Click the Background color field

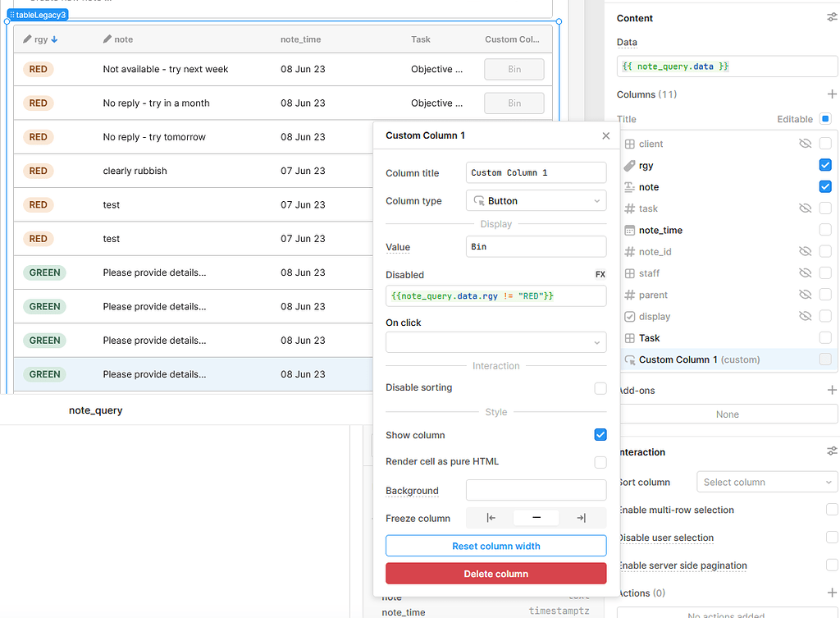click(x=536, y=489)
